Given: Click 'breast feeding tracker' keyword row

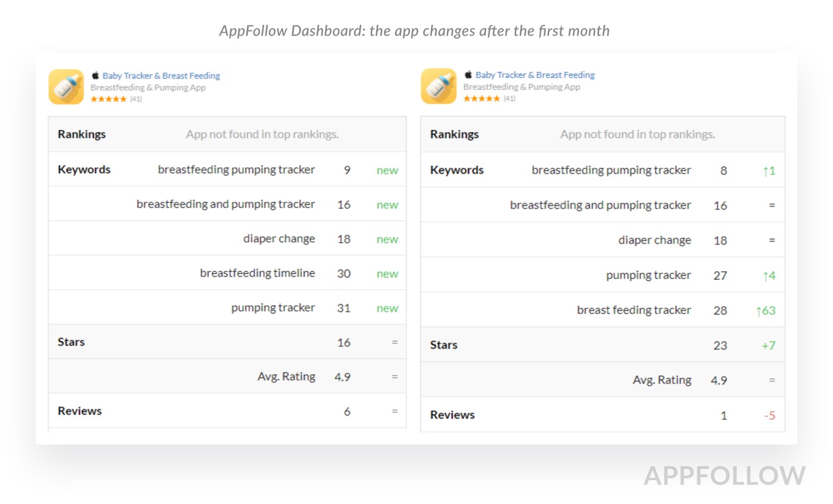Looking at the screenshot, I should tap(634, 310).
